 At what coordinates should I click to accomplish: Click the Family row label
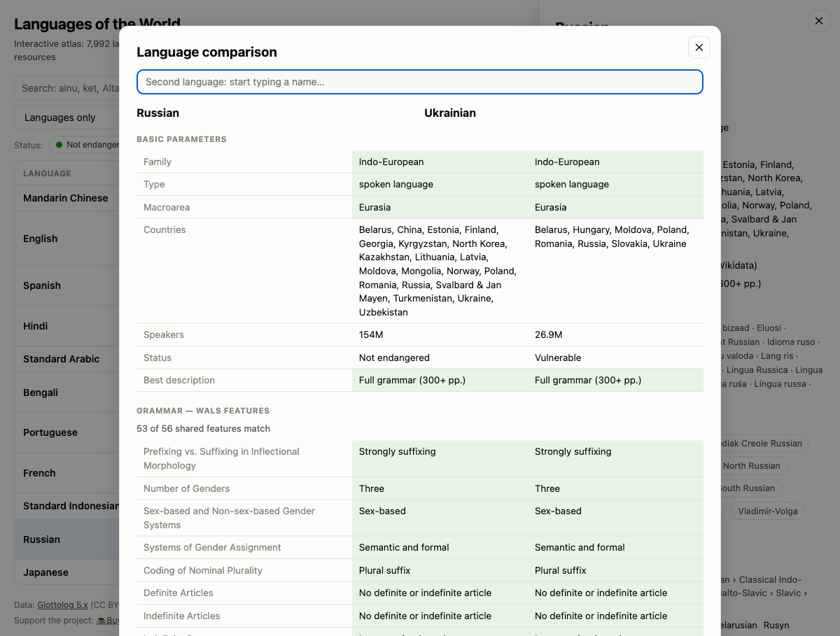point(157,162)
